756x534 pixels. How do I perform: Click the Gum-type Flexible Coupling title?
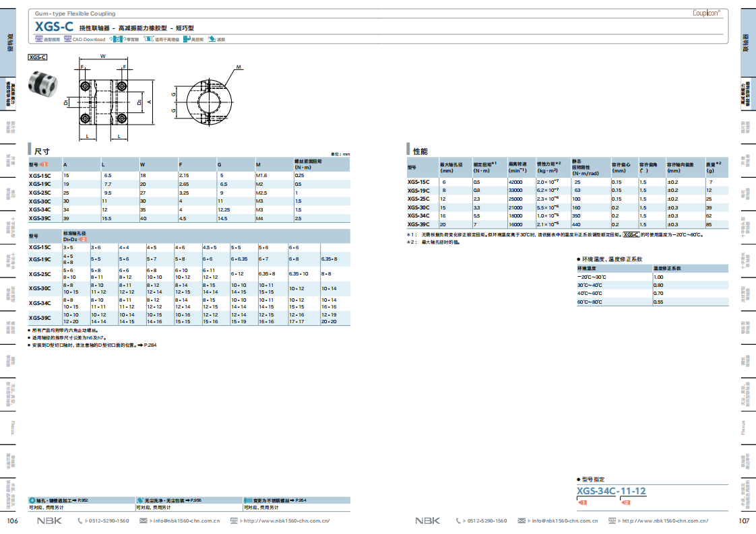(x=75, y=13)
